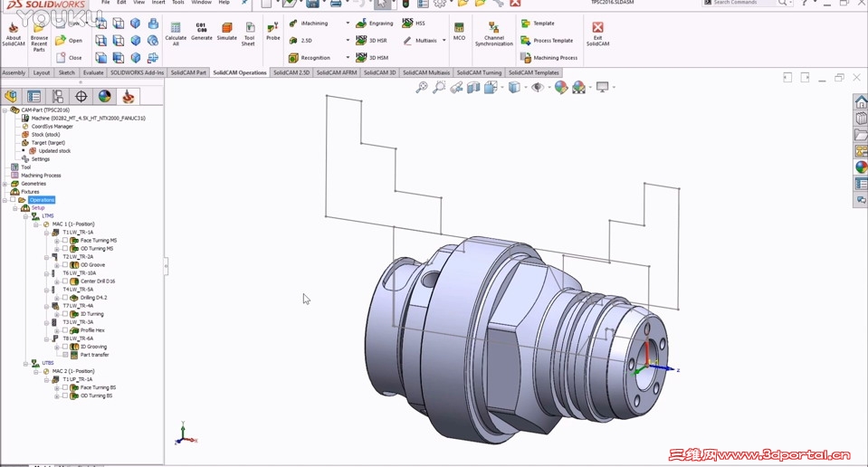This screenshot has width=868, height=467.
Task: Click Machining Process in ribbon
Action: click(x=549, y=58)
